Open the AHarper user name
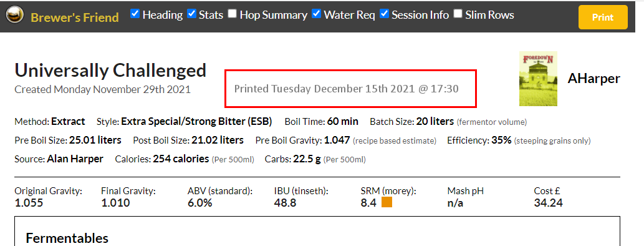The image size is (644, 246). 594,78
